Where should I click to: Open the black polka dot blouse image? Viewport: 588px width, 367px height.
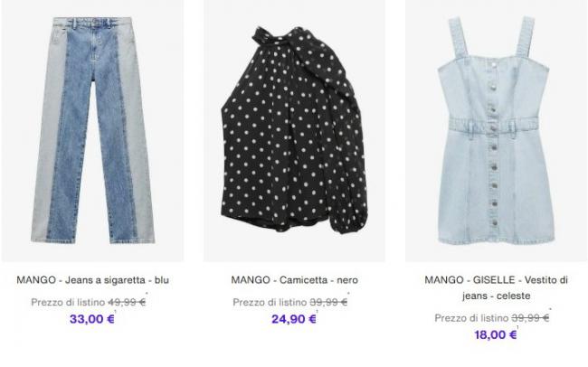point(294,130)
